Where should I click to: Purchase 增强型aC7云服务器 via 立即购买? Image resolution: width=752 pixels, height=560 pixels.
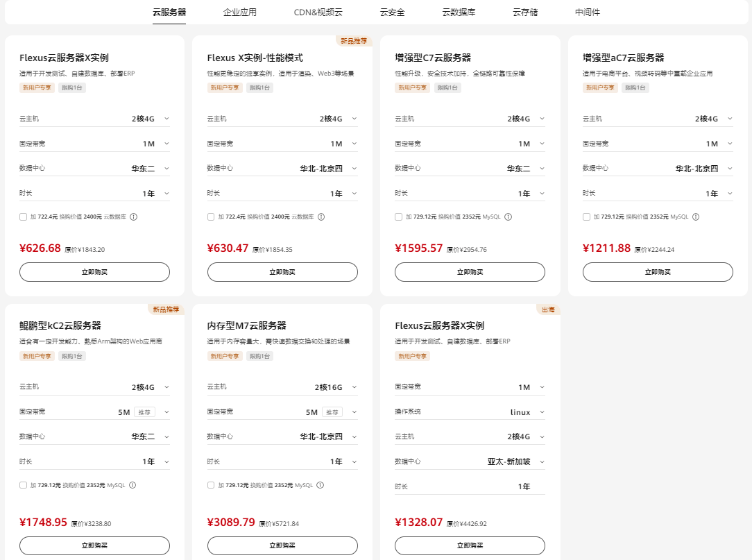tap(658, 272)
